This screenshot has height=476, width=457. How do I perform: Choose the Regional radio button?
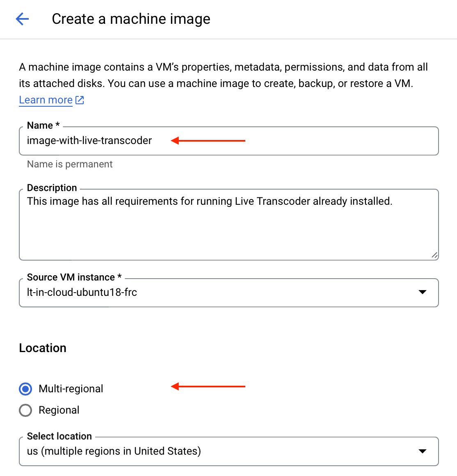[x=25, y=410]
